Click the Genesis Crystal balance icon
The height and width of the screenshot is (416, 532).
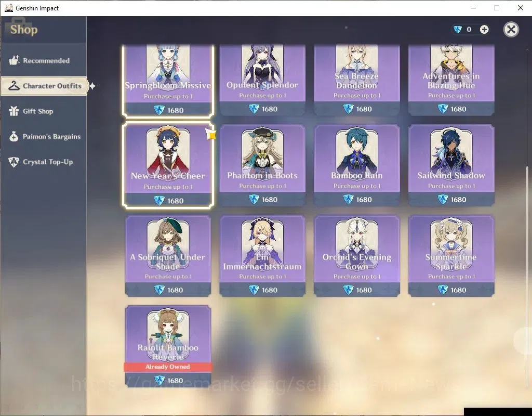point(458,30)
